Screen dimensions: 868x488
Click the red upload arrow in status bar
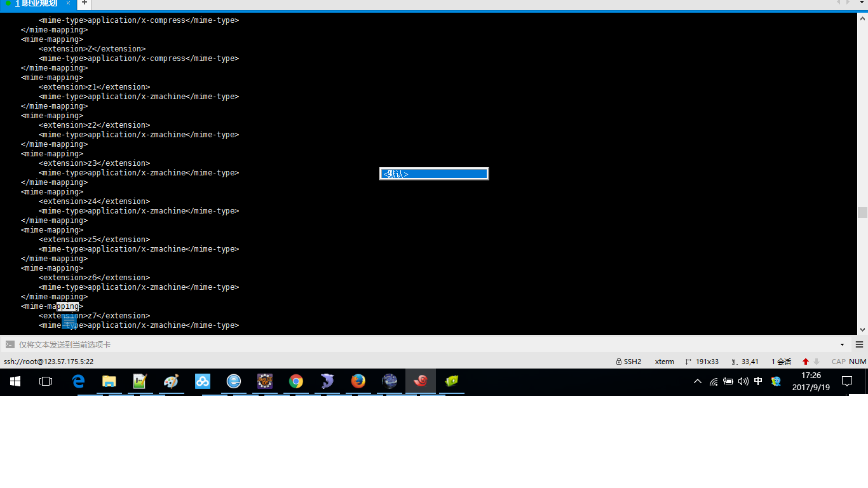[x=806, y=362]
